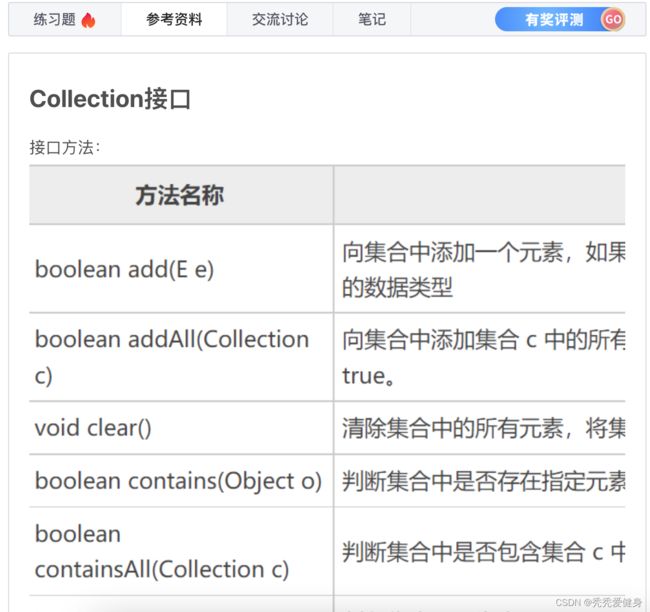Select the boolean add(E e) cell
The height and width of the screenshot is (612, 650).
click(181, 269)
